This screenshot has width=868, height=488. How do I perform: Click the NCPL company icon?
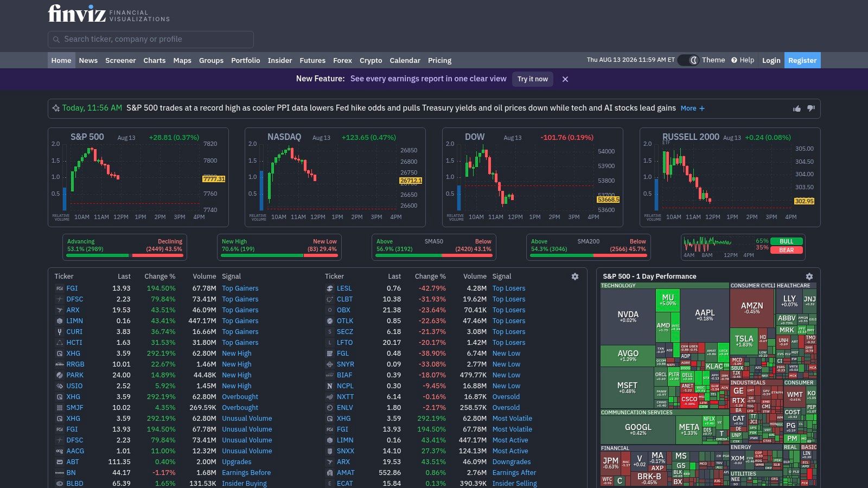[329, 386]
